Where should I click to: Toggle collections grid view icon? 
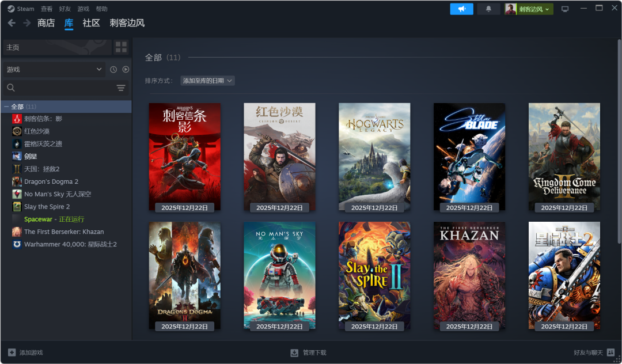pyautogui.click(x=121, y=47)
